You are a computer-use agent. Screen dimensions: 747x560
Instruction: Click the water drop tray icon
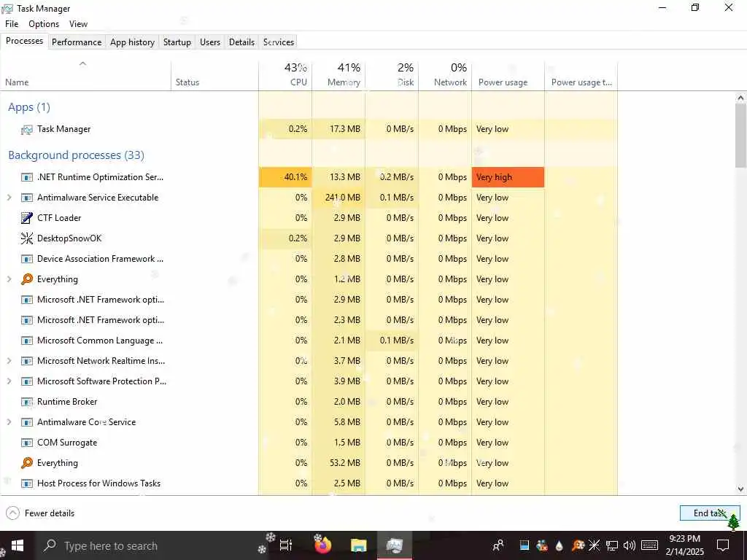pos(560,545)
